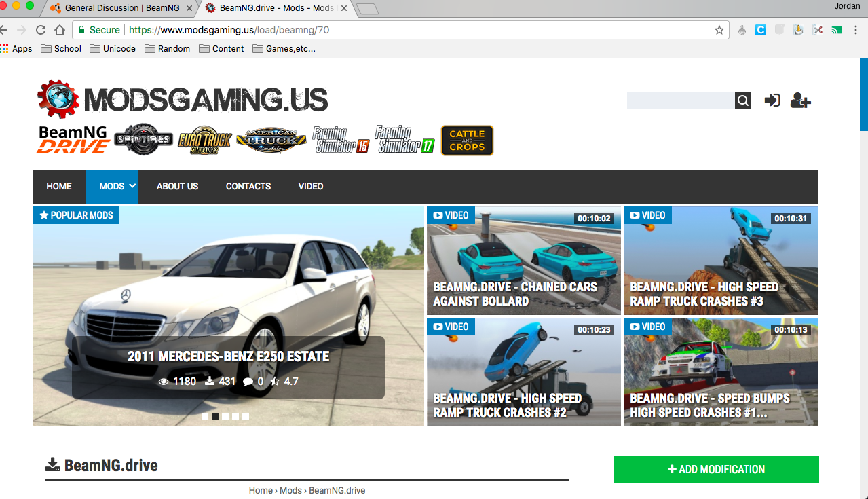Click the ADD MODIFICATION button

(x=716, y=469)
